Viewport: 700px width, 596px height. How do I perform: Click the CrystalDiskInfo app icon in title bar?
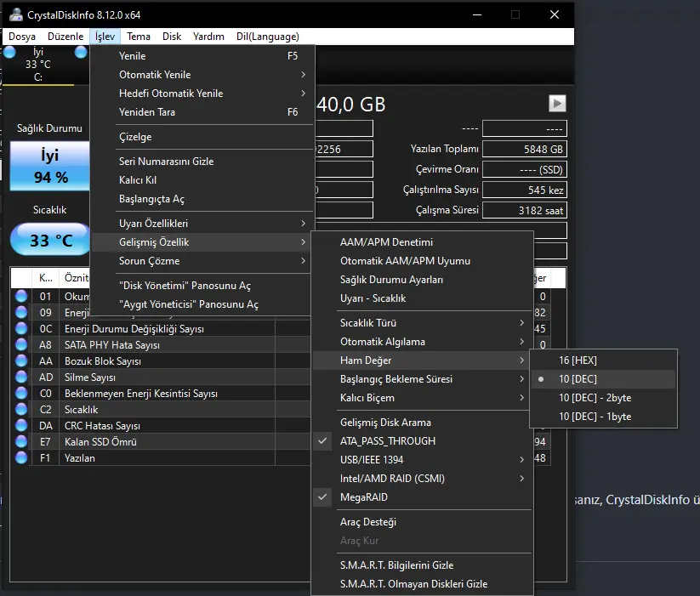tap(16, 14)
